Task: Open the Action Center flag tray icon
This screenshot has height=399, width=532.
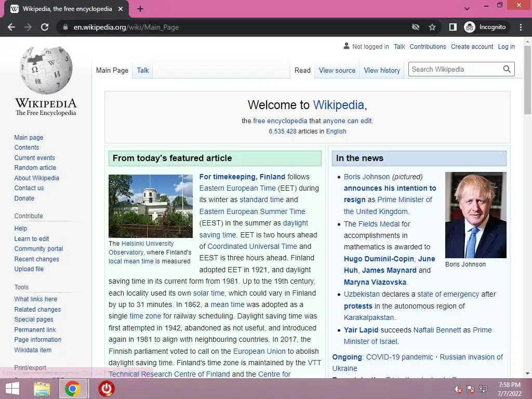Action: tap(471, 389)
